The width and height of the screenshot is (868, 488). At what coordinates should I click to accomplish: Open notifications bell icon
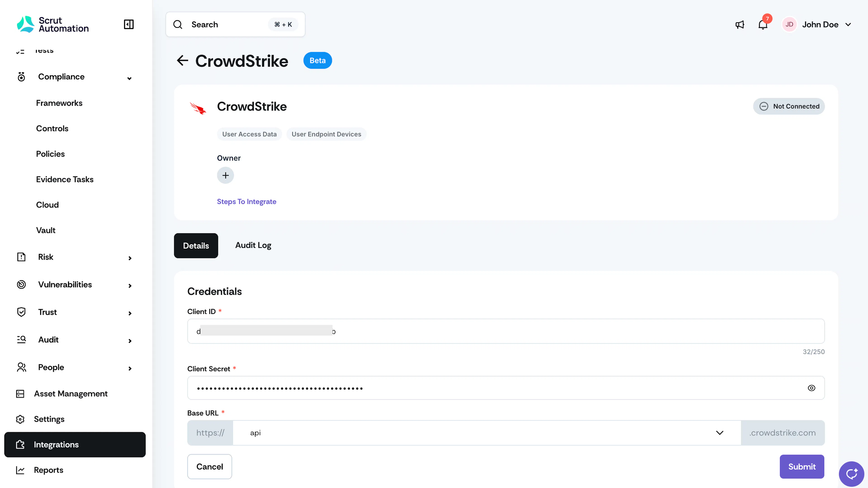click(763, 25)
